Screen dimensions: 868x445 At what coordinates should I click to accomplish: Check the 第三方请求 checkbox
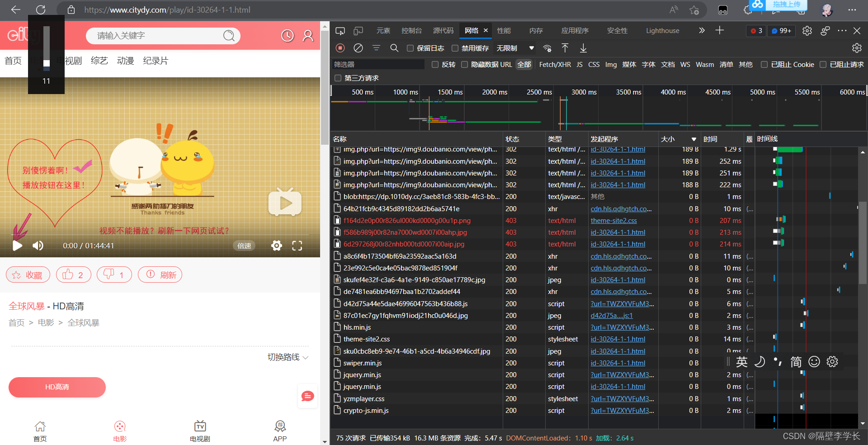(338, 78)
